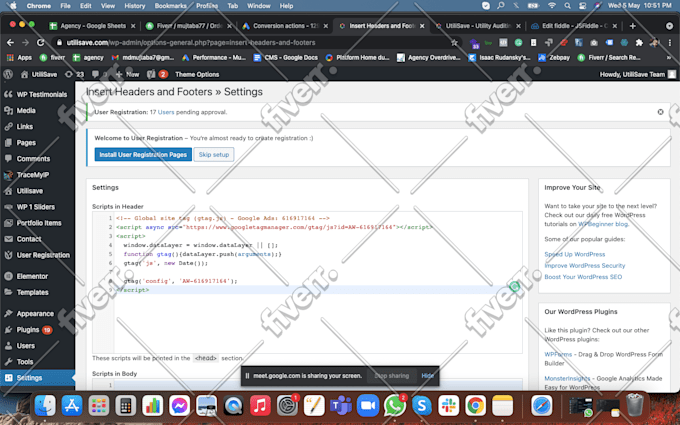Open Settings in the admin sidebar
Viewport: 680px width, 425px height.
pos(37,378)
